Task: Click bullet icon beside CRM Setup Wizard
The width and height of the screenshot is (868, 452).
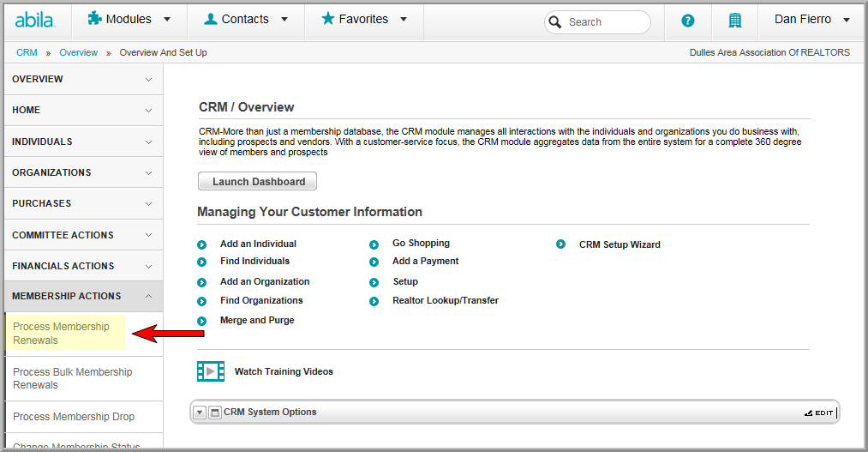Action: [560, 244]
